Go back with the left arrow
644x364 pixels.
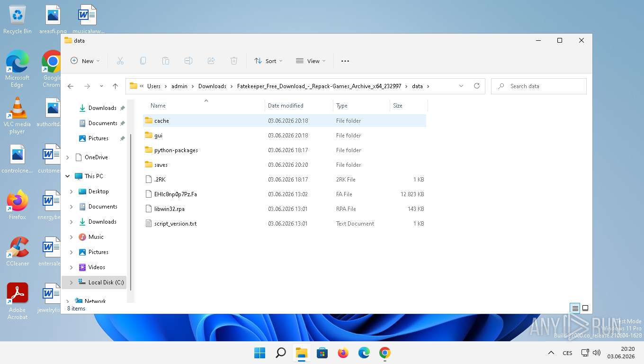point(71,86)
